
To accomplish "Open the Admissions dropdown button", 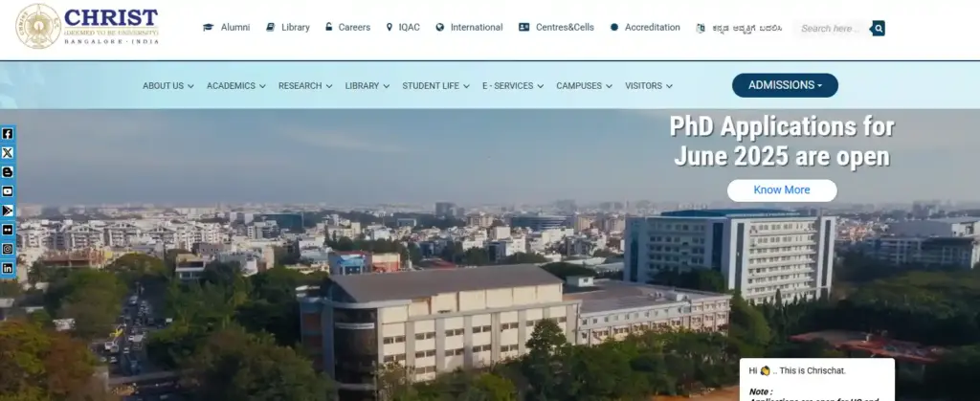I will 785,85.
